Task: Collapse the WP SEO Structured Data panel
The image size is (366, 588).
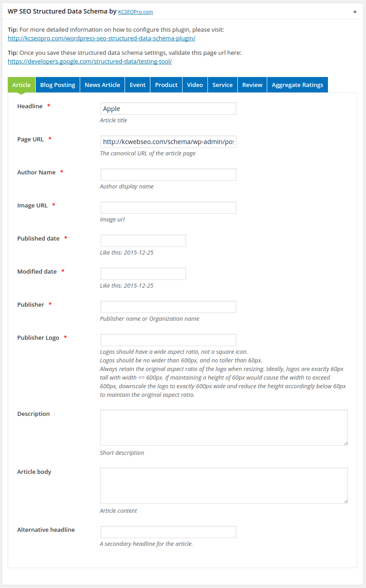Action: (355, 11)
